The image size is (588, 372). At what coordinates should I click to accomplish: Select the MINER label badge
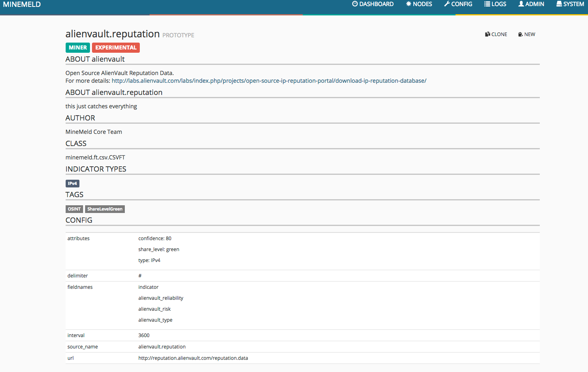coord(78,47)
